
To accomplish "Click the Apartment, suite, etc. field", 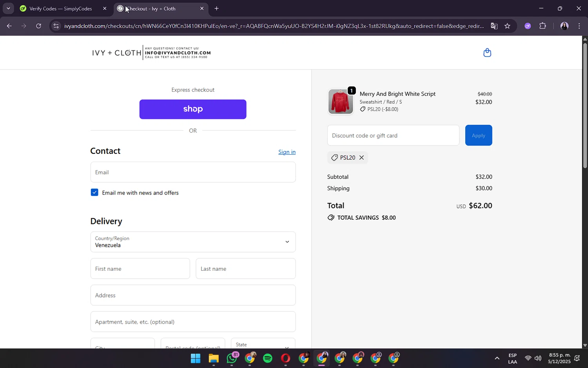I will (193, 322).
